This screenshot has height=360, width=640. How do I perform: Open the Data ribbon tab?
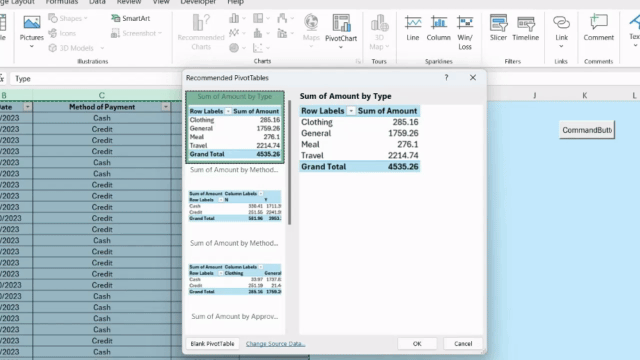tap(97, 2)
